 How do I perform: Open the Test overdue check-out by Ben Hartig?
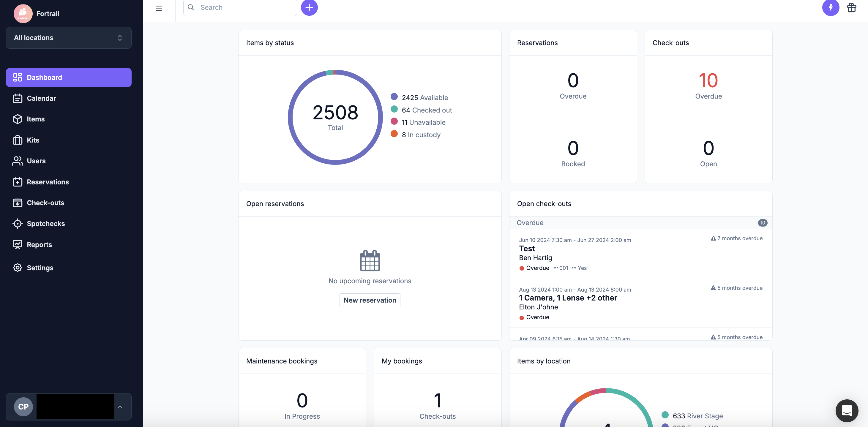pos(527,249)
